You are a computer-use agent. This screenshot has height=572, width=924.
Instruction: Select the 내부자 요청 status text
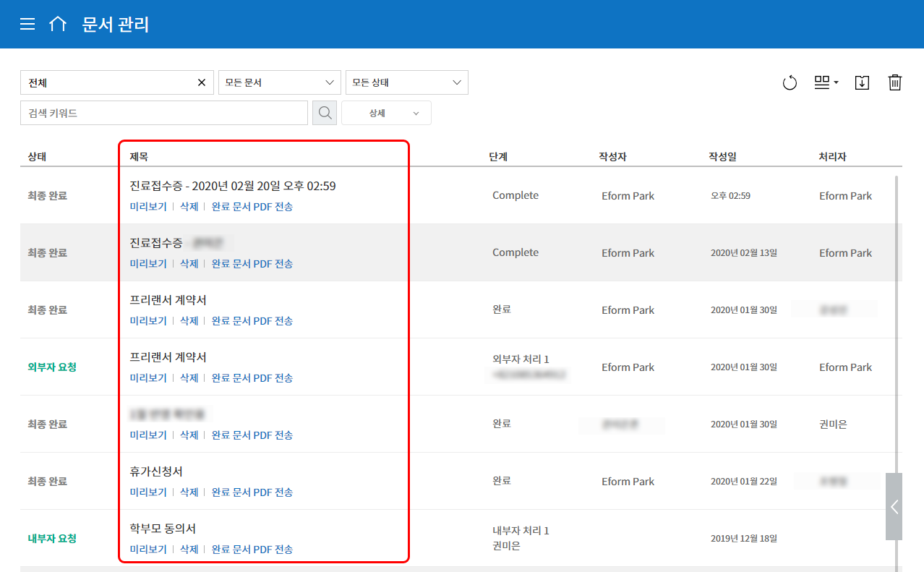52,538
